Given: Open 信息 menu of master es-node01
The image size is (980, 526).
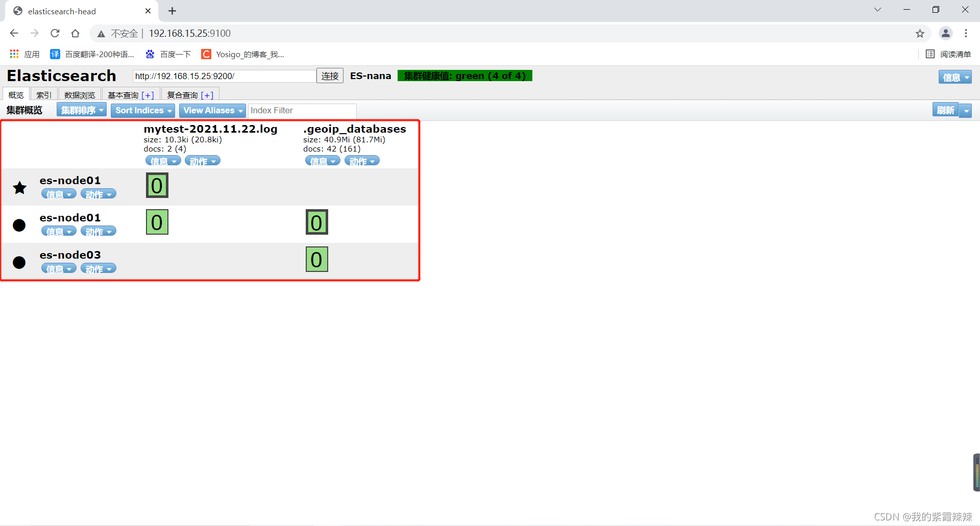Looking at the screenshot, I should 59,194.
